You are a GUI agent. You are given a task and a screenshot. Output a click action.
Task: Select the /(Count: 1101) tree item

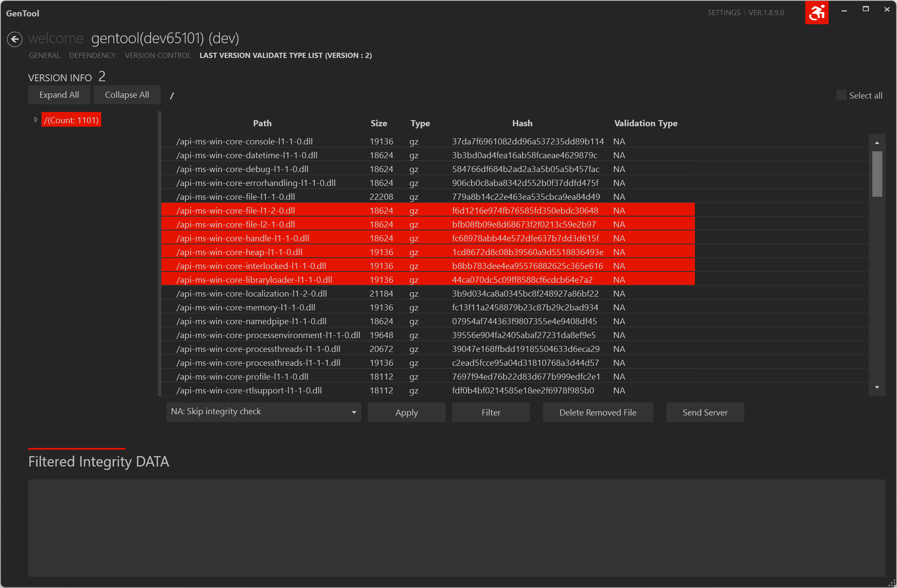point(71,120)
